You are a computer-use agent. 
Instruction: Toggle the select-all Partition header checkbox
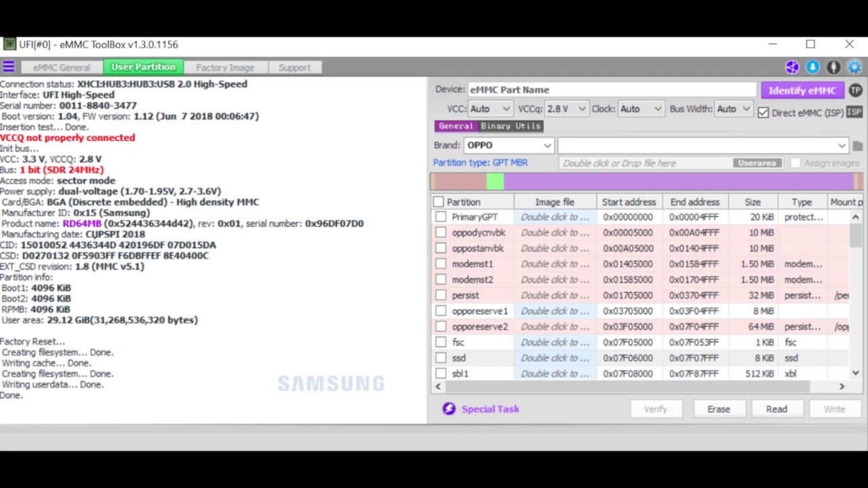click(438, 202)
